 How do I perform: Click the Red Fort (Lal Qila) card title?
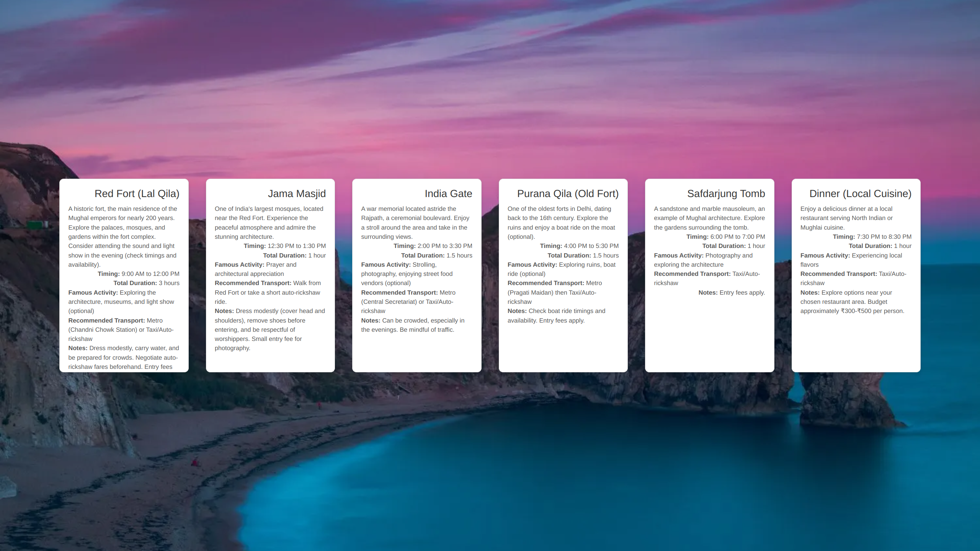[137, 194]
